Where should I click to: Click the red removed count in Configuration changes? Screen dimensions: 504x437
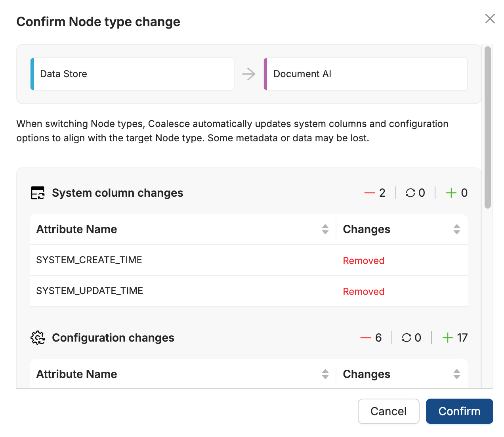coord(371,338)
